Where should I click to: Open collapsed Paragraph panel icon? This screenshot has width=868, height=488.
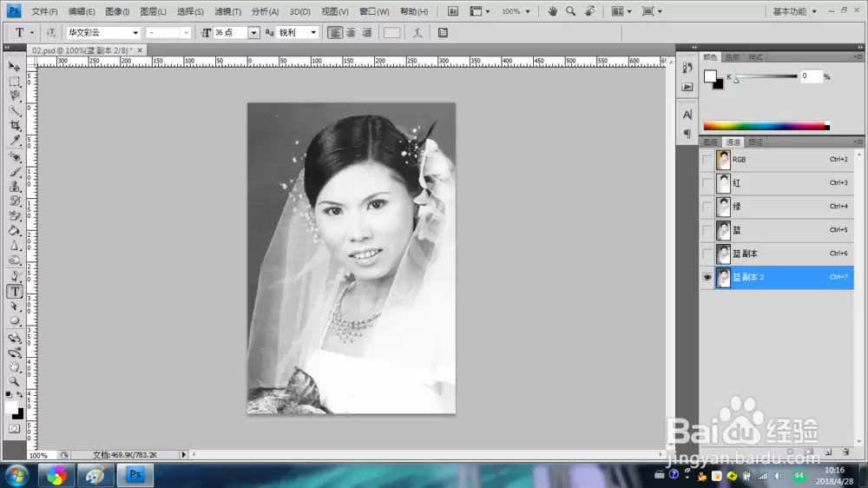[x=687, y=134]
